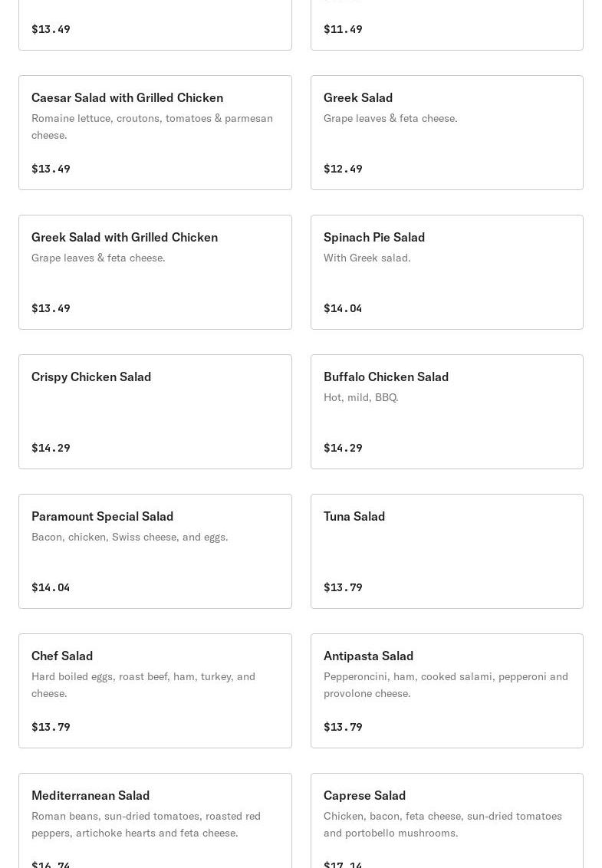Click the $12.49 price under Greek Salad

tap(343, 169)
